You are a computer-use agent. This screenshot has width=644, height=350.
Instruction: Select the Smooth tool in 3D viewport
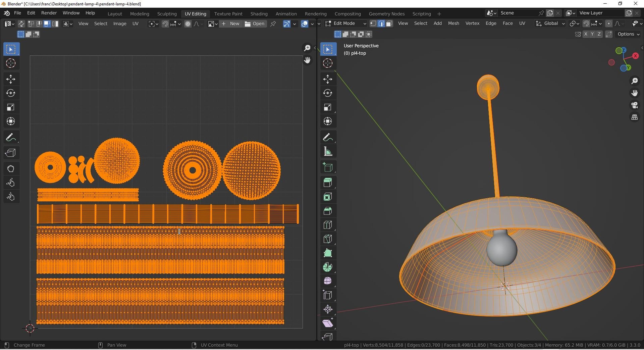[328, 281]
